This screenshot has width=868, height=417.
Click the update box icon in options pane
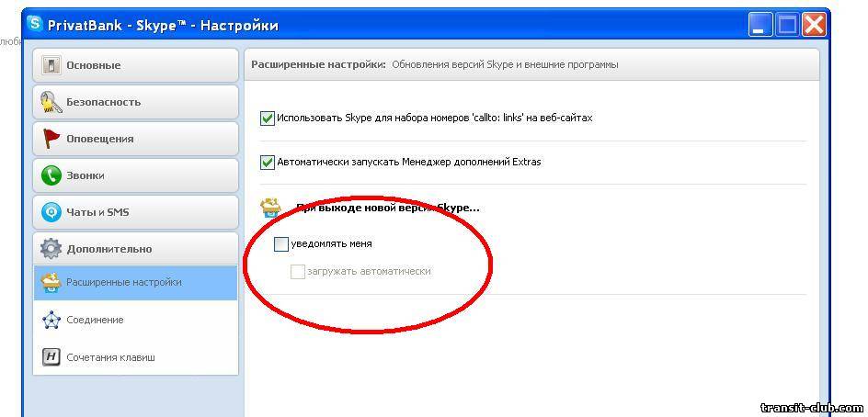[271, 209]
